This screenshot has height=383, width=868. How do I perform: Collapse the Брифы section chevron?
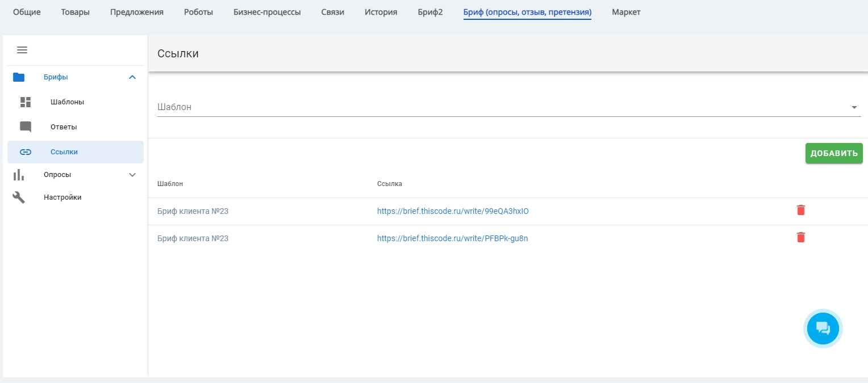coord(132,77)
